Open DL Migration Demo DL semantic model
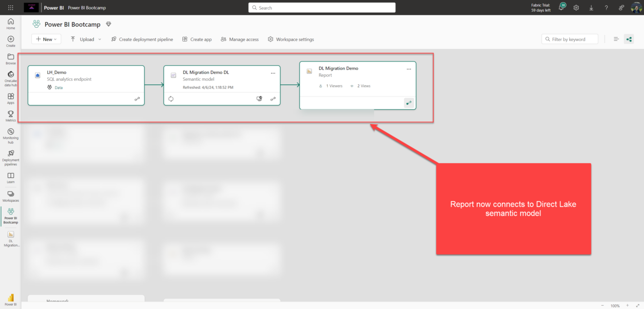The image size is (644, 309). pos(206,72)
